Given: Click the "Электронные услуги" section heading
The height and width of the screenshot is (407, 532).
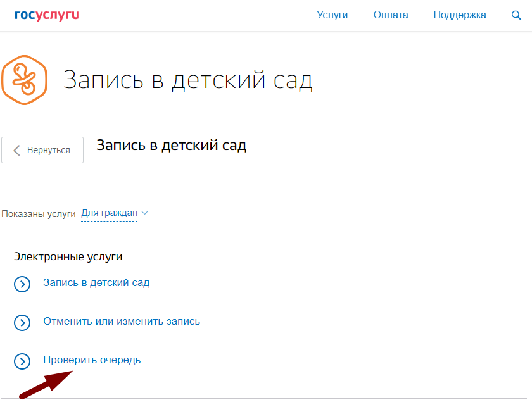Looking at the screenshot, I should pyautogui.click(x=68, y=256).
